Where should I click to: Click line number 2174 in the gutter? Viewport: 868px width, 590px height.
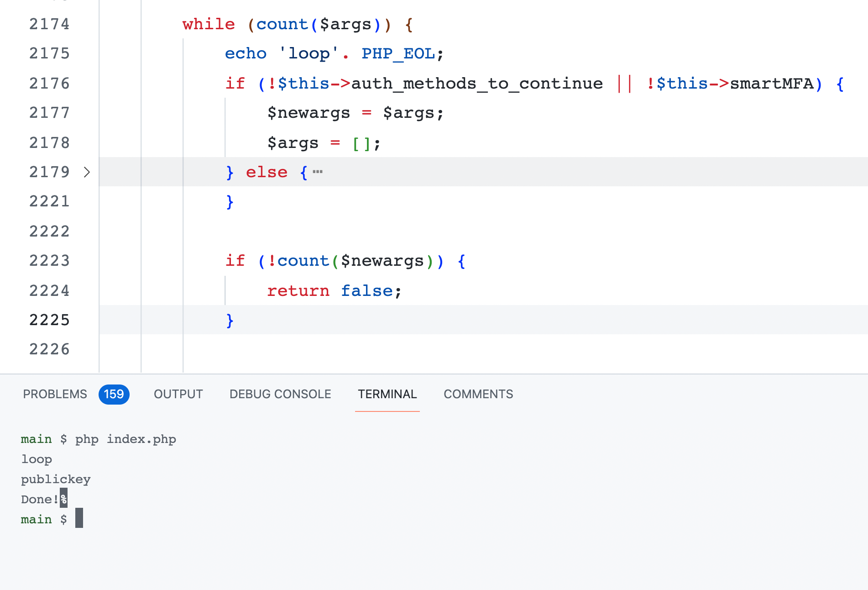[49, 24]
